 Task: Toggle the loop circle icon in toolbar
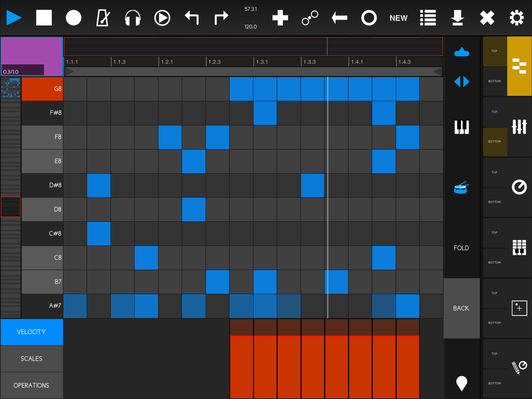369,18
